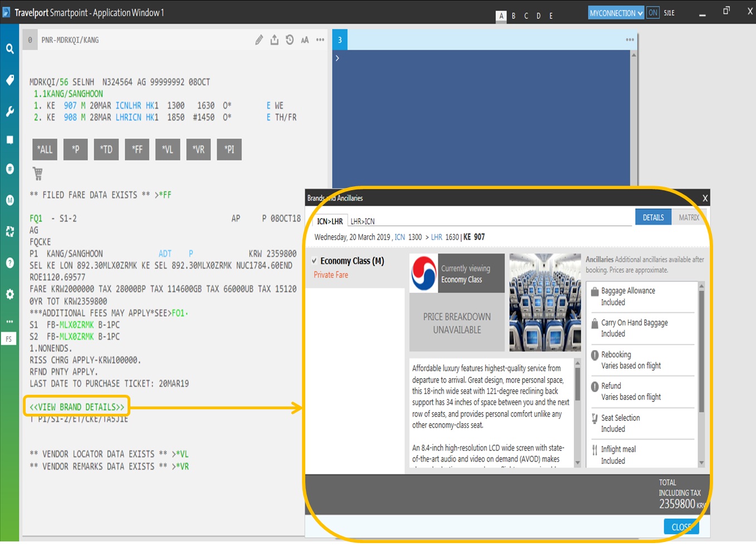Click the *FF quick command button
The width and height of the screenshot is (756, 547).
(137, 149)
